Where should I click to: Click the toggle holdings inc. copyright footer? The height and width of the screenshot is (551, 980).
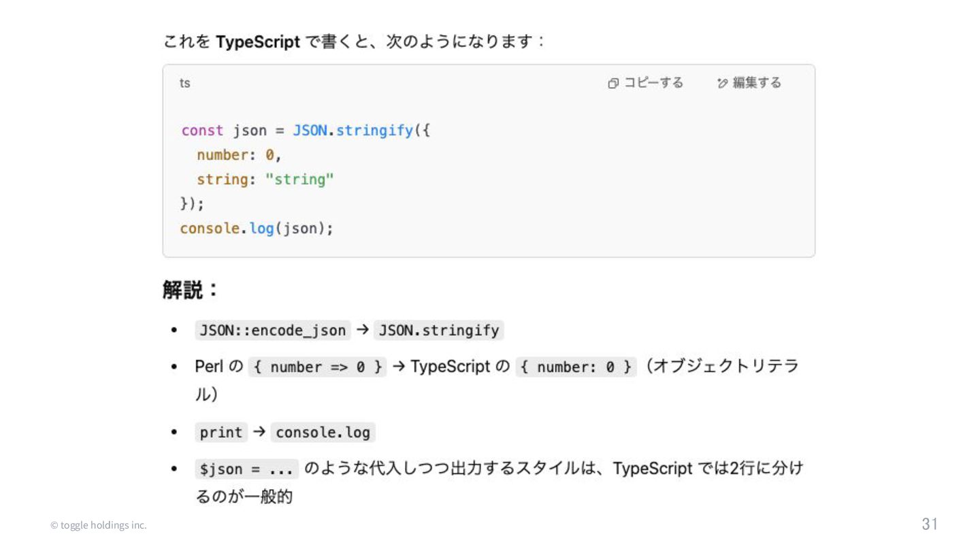point(99,525)
